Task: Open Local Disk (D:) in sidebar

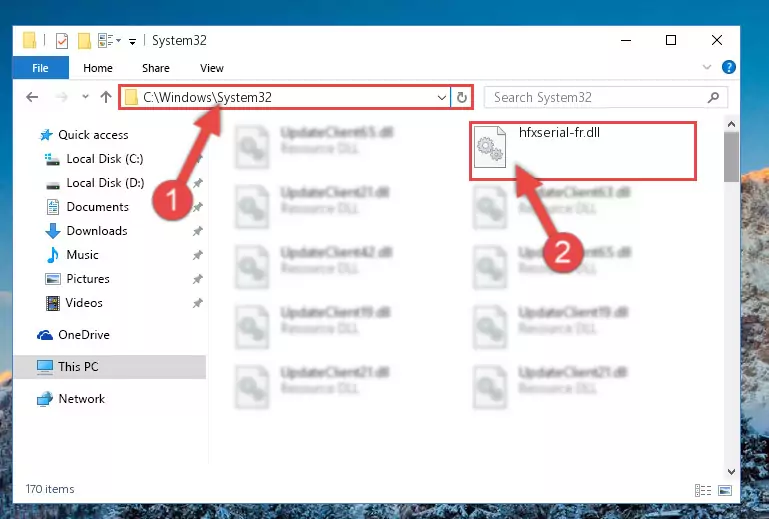Action: [x=95, y=183]
